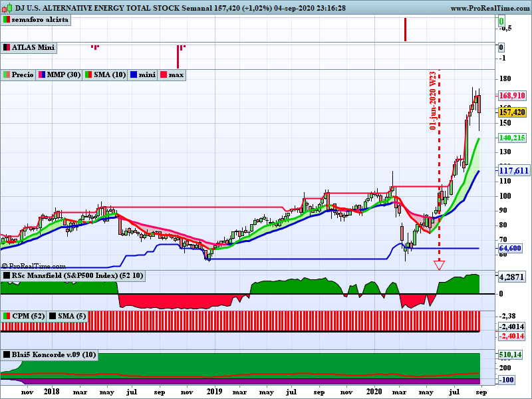Click the www.ProRealTime.com link in the header
This screenshot has width=532, height=399.
point(490,8)
